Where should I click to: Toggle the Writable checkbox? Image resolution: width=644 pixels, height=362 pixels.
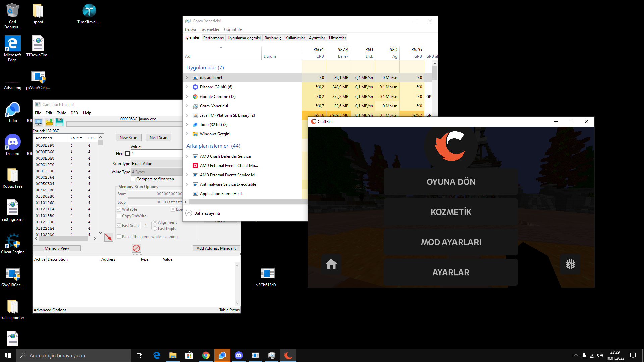[x=119, y=209]
